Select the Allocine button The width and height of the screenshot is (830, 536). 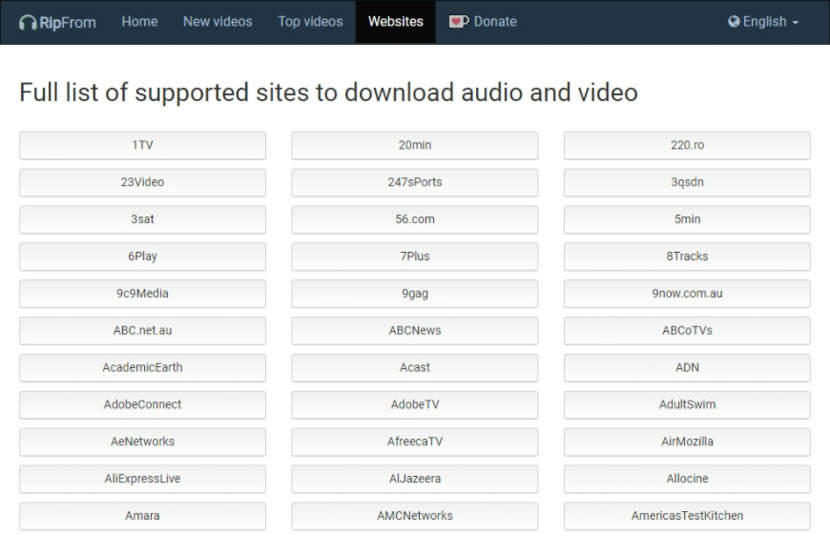coord(687,479)
